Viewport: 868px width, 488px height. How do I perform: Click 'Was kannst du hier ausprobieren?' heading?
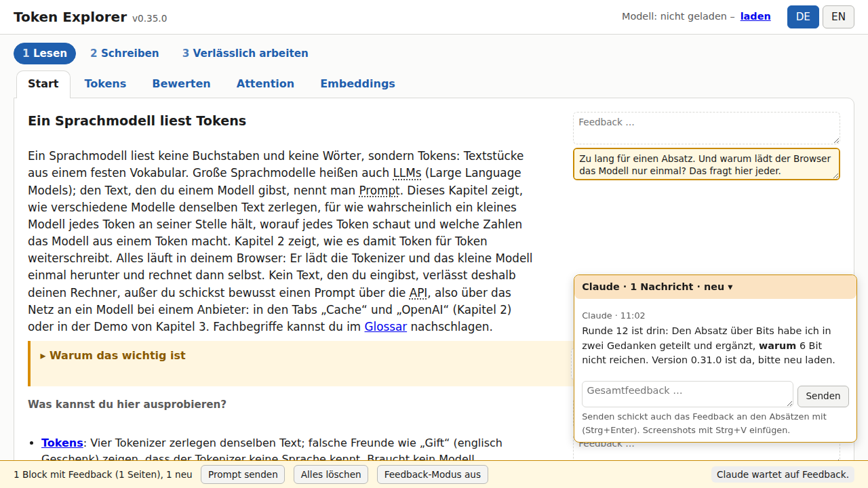127,404
